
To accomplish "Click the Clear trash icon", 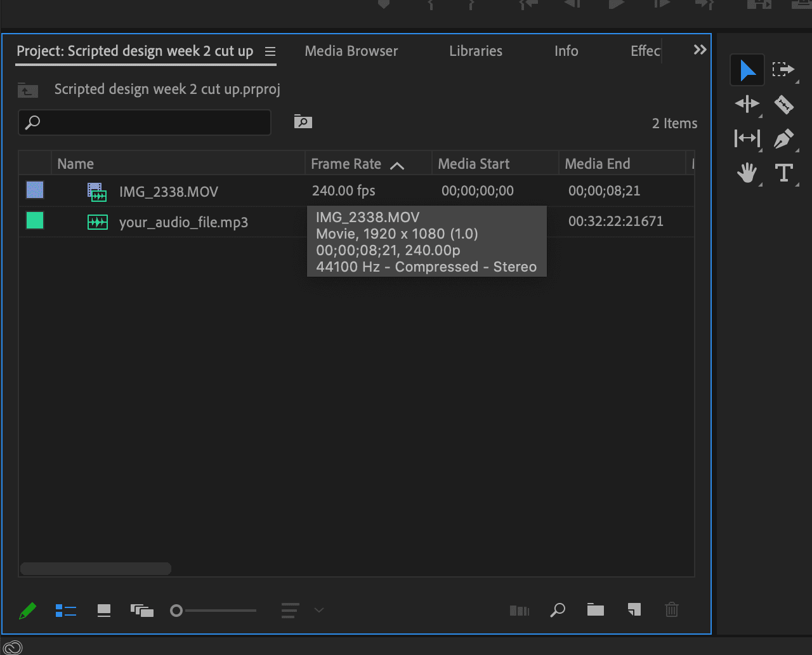I will pyautogui.click(x=672, y=611).
